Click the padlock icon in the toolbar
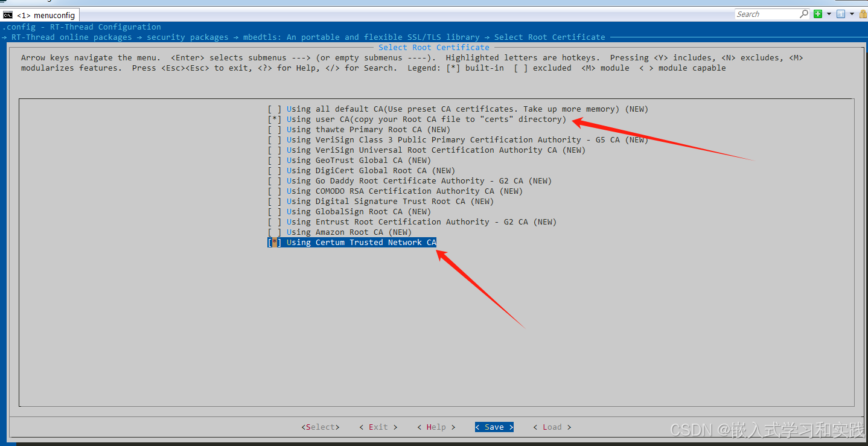Image resolution: width=868 pixels, height=446 pixels. (863, 13)
